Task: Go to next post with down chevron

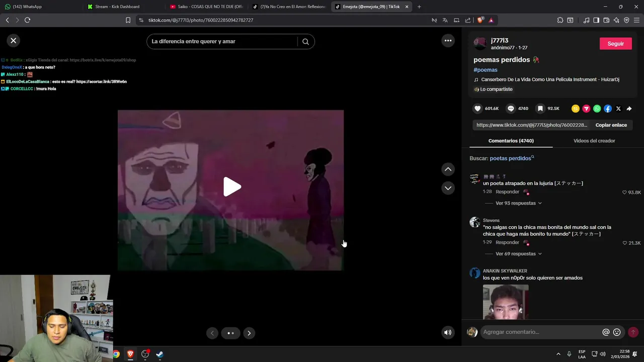Action: (448, 188)
